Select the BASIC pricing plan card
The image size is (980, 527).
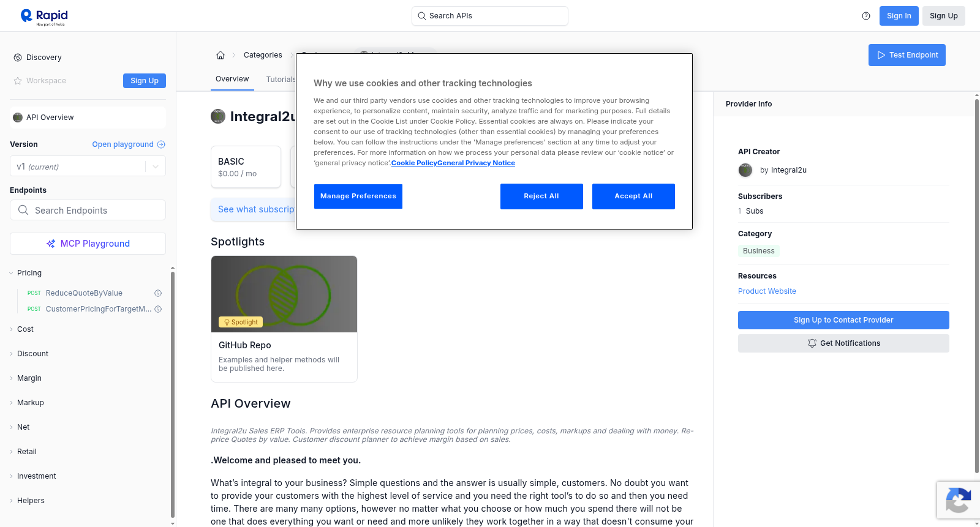(x=246, y=166)
